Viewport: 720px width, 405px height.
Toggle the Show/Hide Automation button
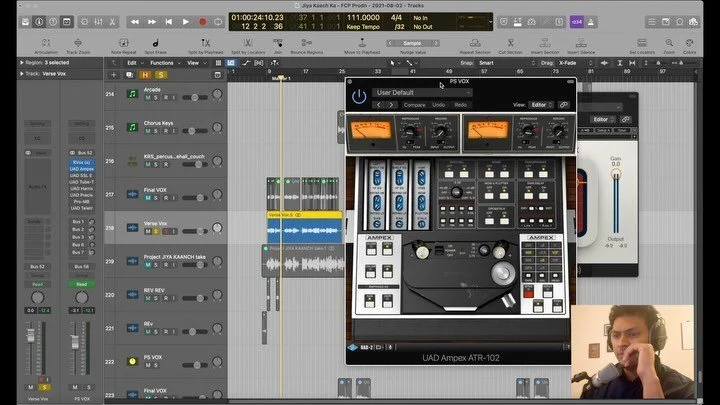pyautogui.click(x=246, y=63)
